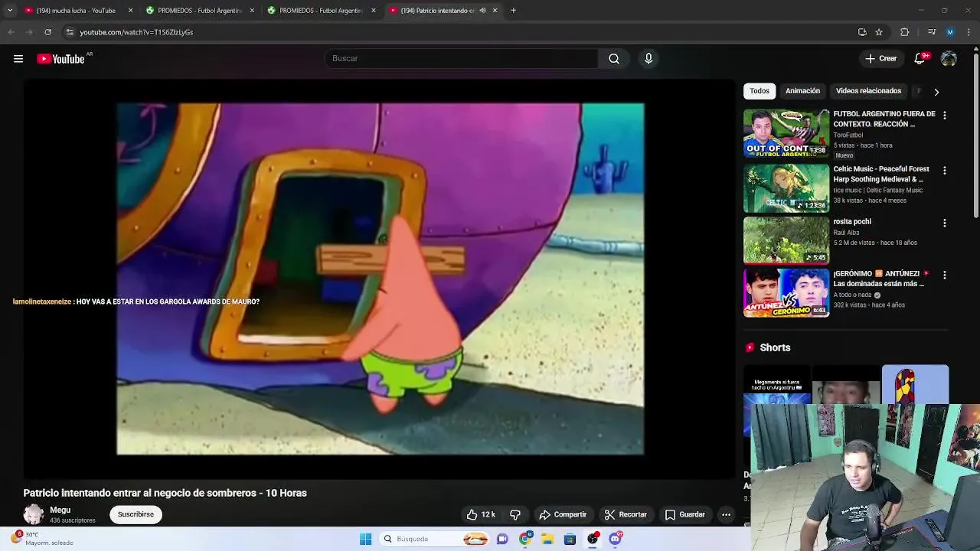Save video with Guardar

tap(685, 514)
